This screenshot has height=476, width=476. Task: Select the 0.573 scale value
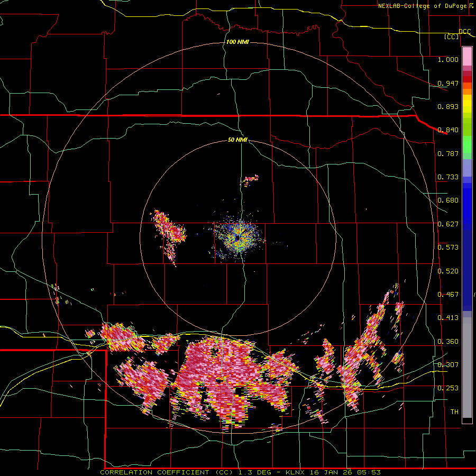(448, 248)
